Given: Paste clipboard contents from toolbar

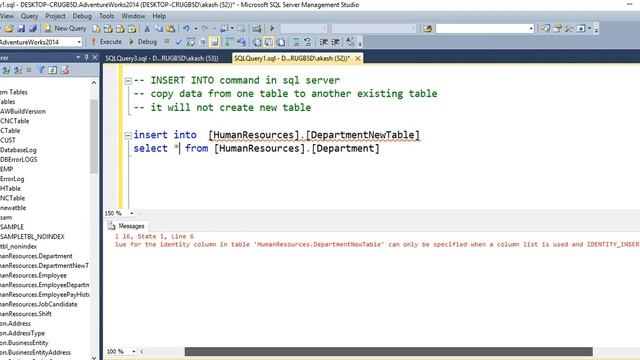Looking at the screenshot, I should click(171, 29).
